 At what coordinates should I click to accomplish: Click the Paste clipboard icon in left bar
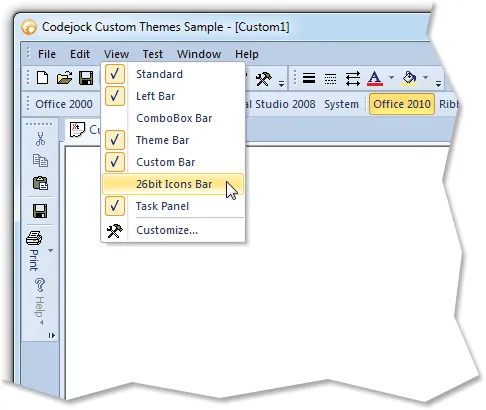pos(40,183)
